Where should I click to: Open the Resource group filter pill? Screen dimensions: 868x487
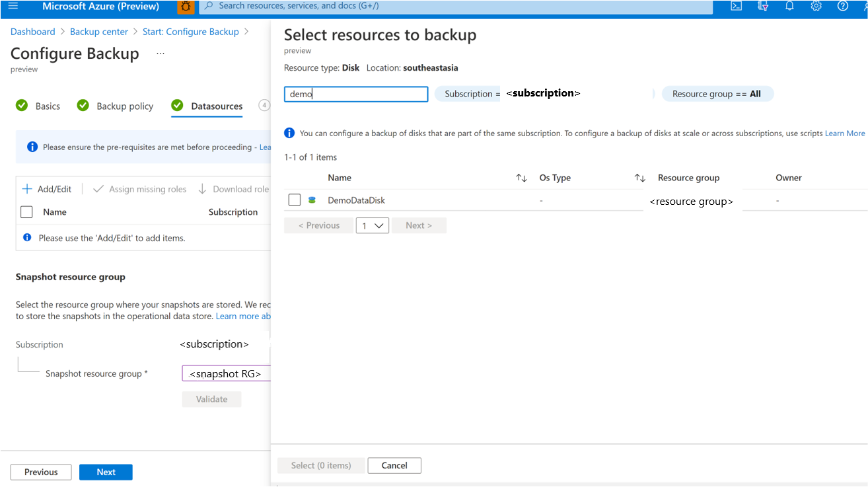coord(717,94)
